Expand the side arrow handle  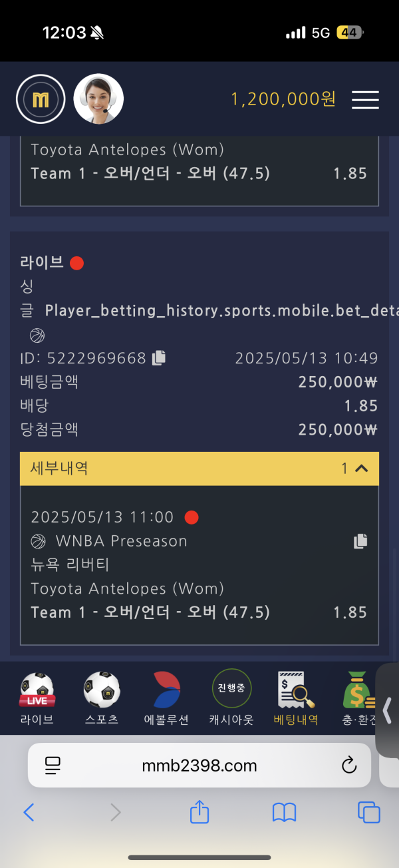click(388, 710)
